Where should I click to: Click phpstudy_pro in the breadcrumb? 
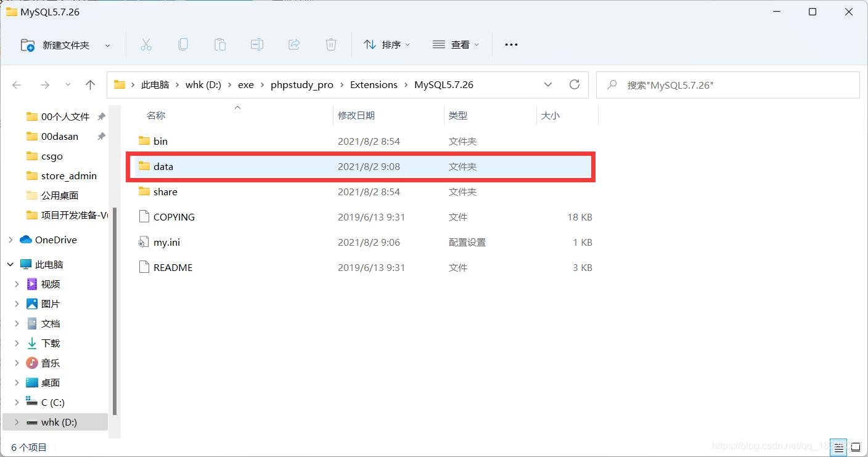click(x=302, y=85)
